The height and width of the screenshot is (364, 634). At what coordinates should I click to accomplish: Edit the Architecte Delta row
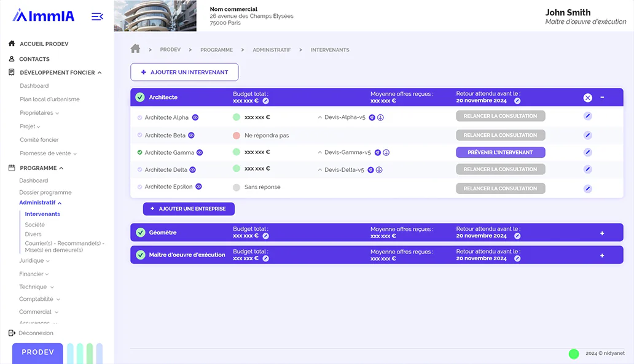[x=587, y=169]
